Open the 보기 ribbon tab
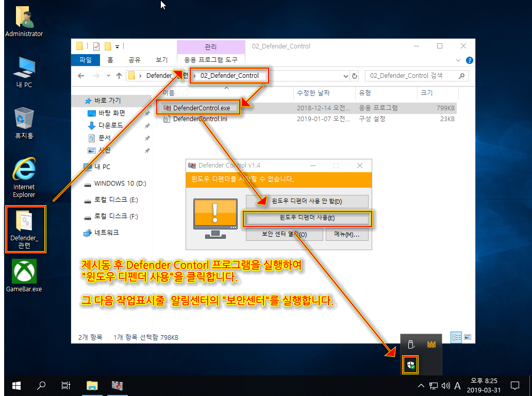Image resolution: width=532 pixels, height=396 pixels. 162,60
